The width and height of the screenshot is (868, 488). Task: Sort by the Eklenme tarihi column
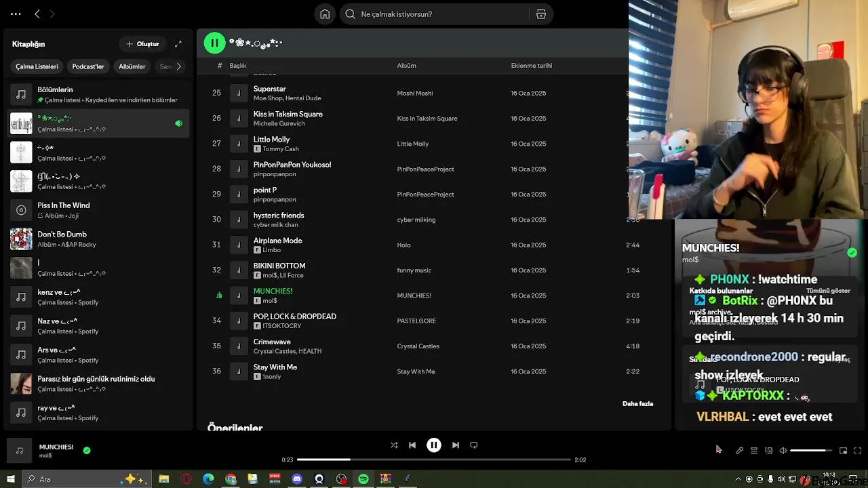pos(531,66)
